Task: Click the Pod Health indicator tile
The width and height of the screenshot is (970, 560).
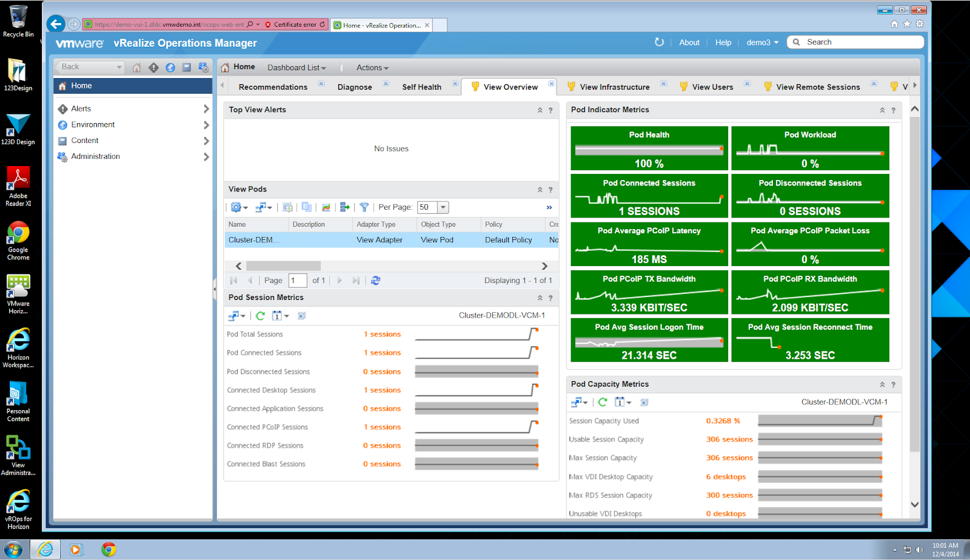Action: pyautogui.click(x=649, y=148)
